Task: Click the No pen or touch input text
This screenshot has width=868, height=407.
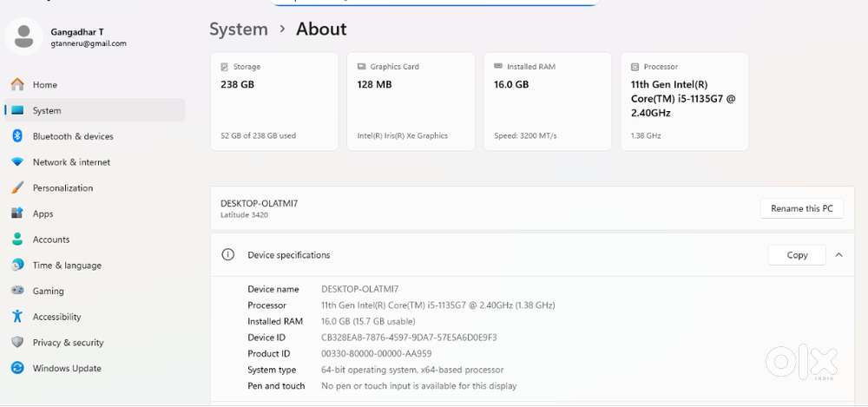Action: (x=419, y=385)
